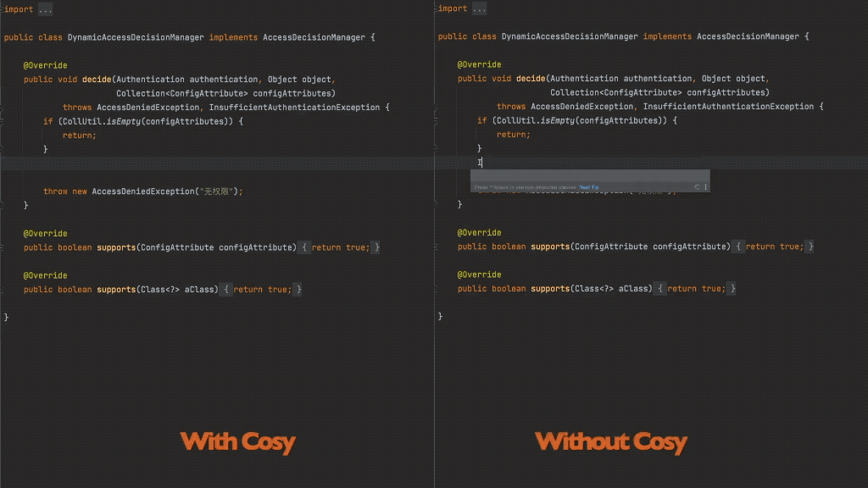This screenshot has height=488, width=868.
Task: Expand folded import block in left editor
Action: click(x=46, y=9)
